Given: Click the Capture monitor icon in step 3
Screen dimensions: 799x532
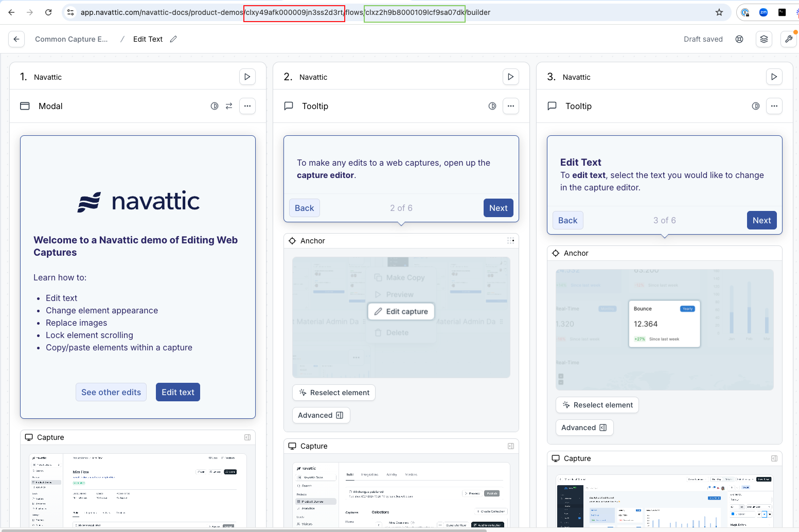Looking at the screenshot, I should (556, 458).
